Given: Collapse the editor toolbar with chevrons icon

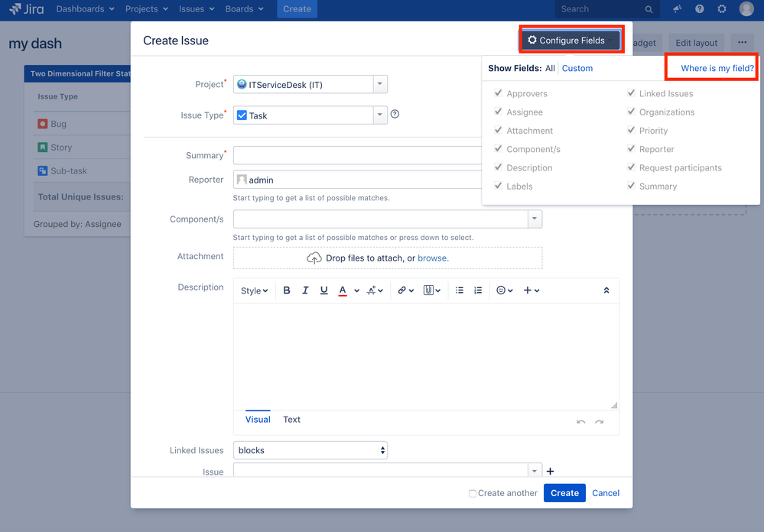Looking at the screenshot, I should 606,290.
